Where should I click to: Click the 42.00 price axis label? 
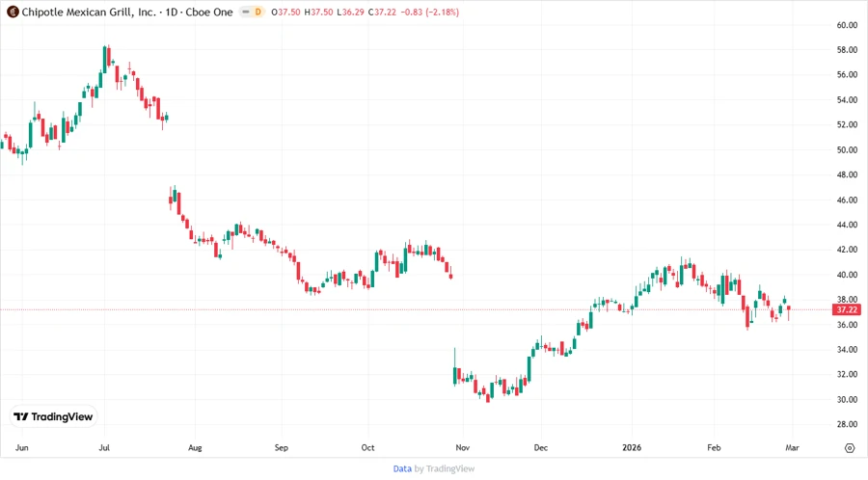point(847,250)
